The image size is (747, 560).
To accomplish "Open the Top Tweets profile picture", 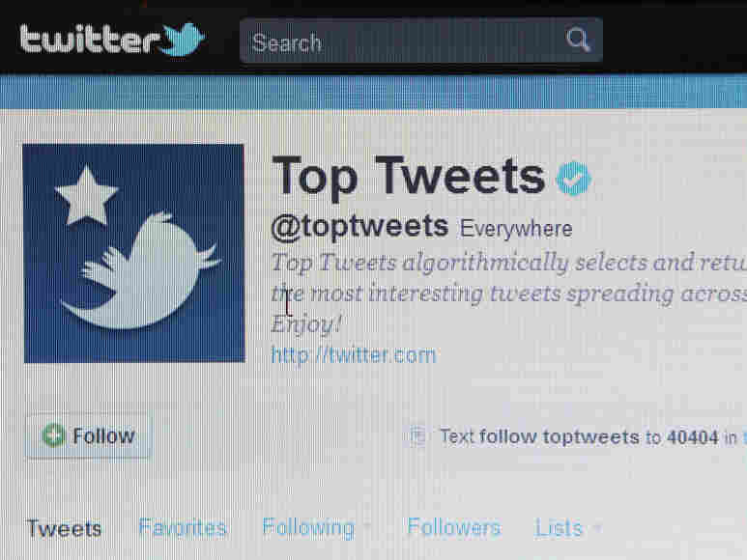I will click(x=134, y=253).
